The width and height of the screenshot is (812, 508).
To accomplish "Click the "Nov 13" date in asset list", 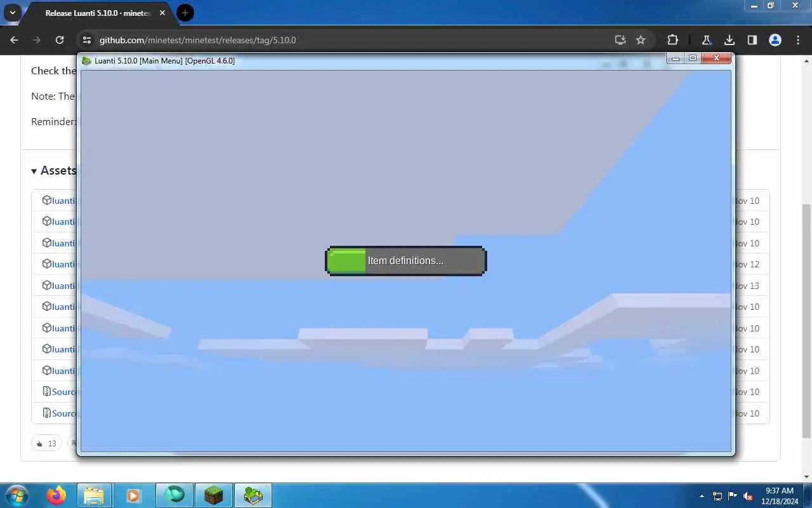I will coord(747,286).
